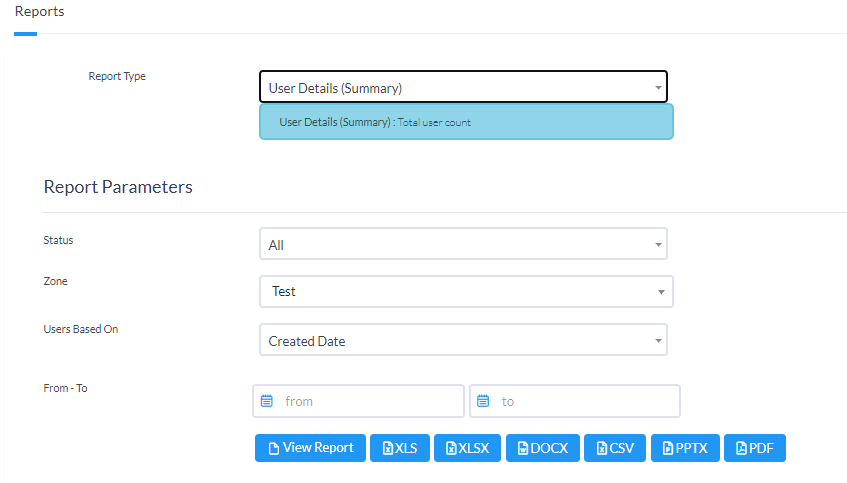Click the PDF export file icon
The width and height of the screenshot is (847, 483).
[741, 449]
